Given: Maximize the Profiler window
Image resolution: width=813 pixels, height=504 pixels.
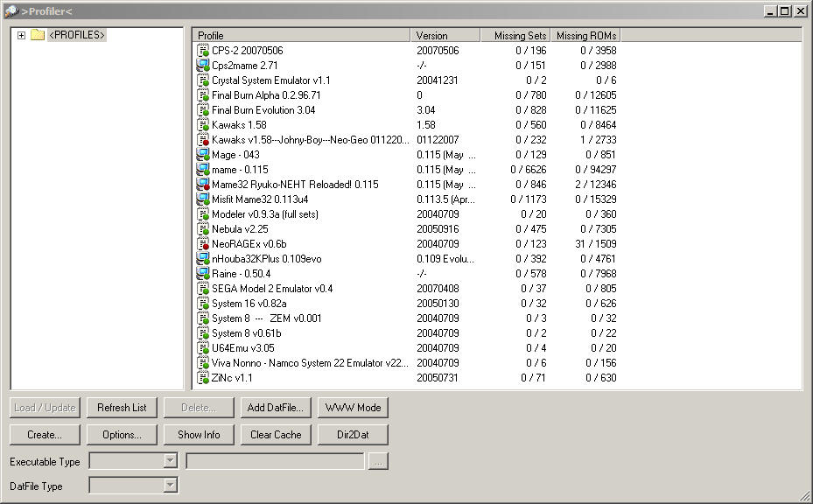Looking at the screenshot, I should [786, 10].
